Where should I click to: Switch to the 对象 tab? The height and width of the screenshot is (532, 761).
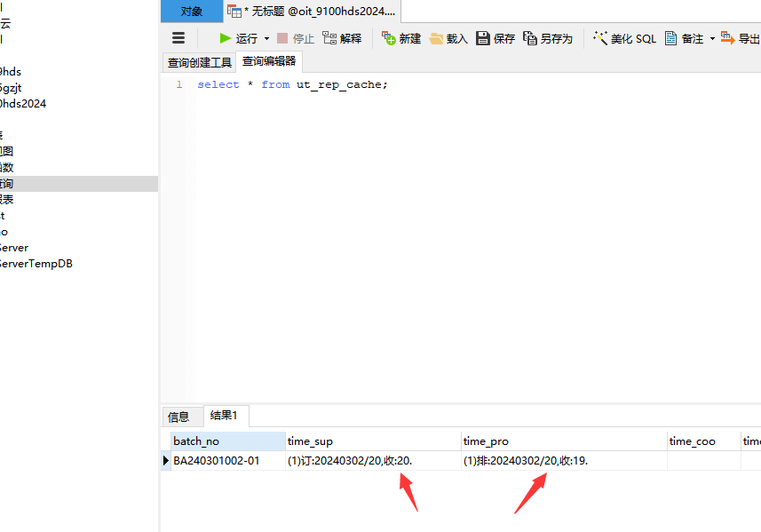coord(192,12)
